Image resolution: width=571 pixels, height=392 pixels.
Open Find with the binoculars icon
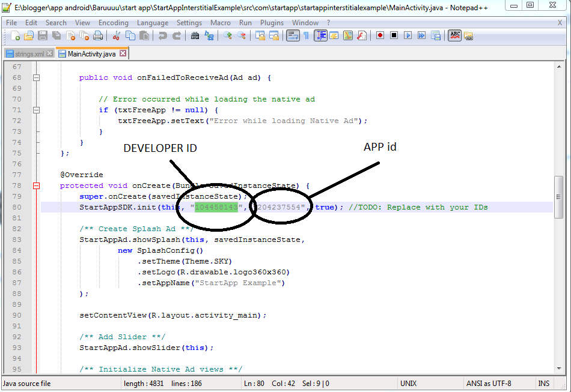195,35
